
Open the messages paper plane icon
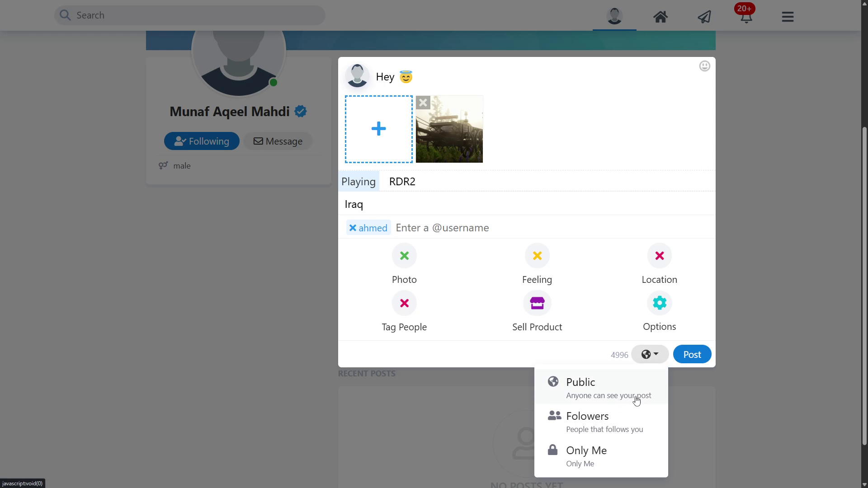pyautogui.click(x=704, y=17)
